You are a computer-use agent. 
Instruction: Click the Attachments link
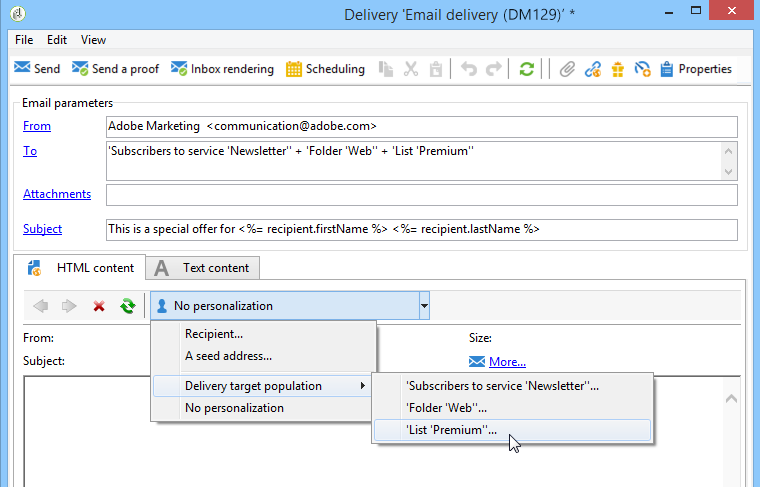pos(57,194)
